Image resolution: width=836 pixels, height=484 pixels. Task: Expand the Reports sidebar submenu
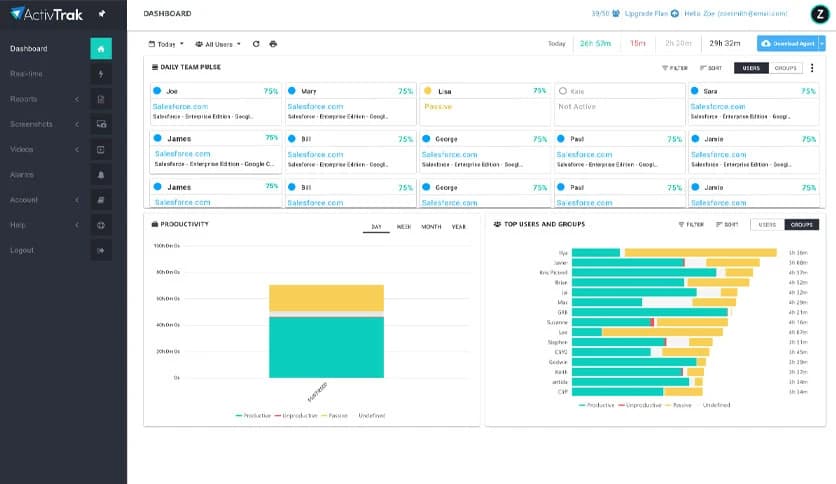[x=76, y=99]
